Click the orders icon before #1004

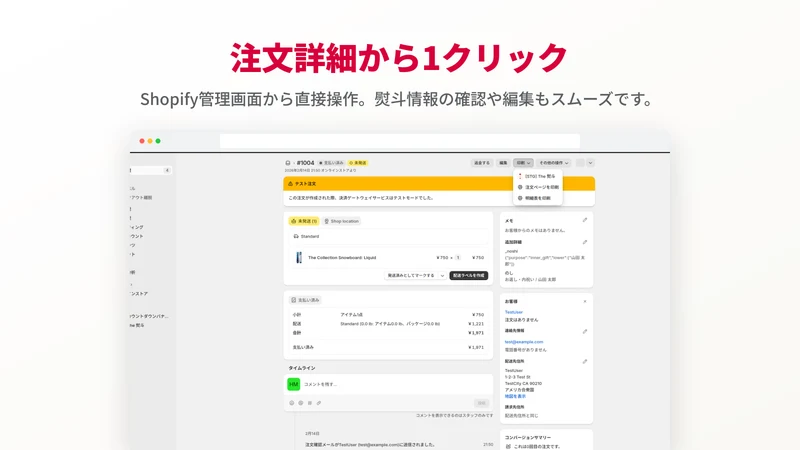288,163
